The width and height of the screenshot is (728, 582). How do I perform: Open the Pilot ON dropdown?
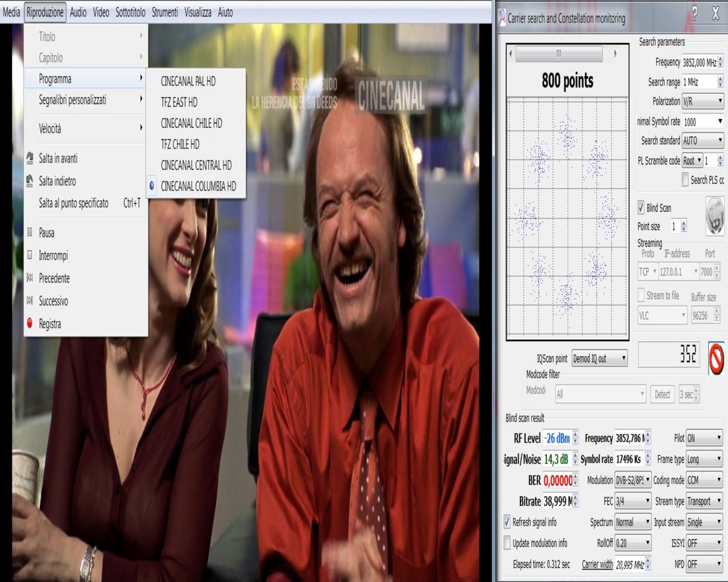(x=704, y=438)
